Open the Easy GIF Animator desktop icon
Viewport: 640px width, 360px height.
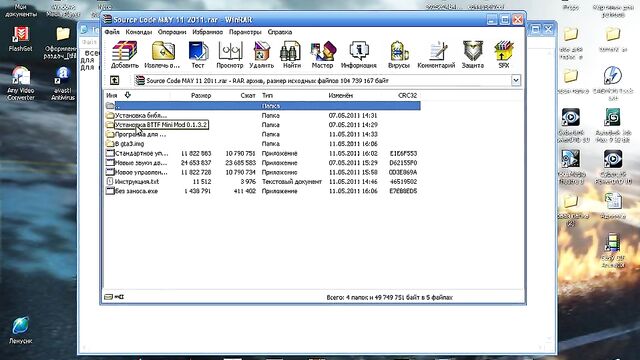(x=613, y=250)
